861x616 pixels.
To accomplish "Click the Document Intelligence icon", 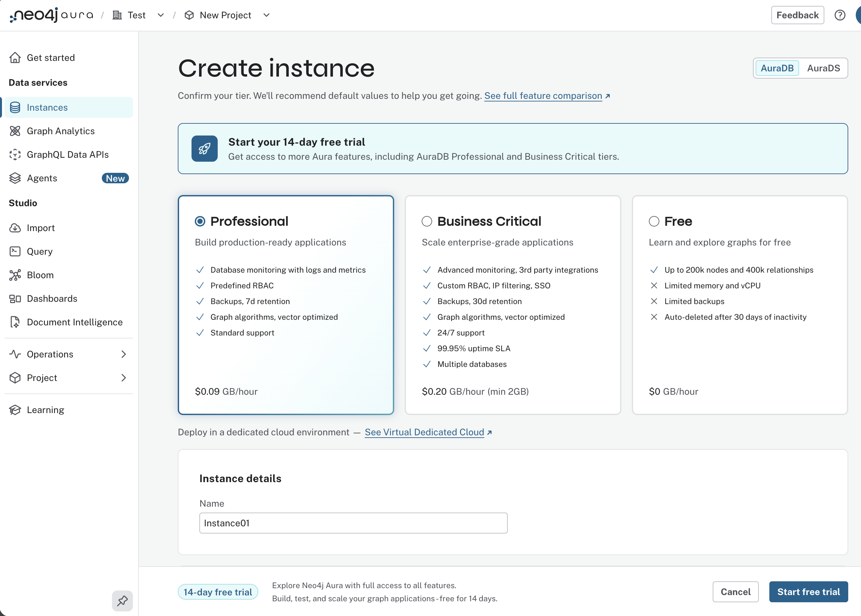I will [x=15, y=322].
